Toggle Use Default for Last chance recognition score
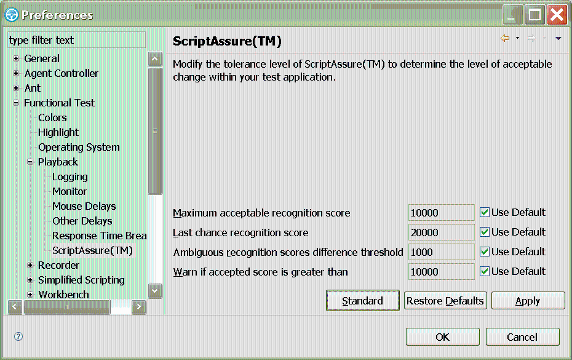Viewport: 572px width, 360px height. click(x=485, y=232)
